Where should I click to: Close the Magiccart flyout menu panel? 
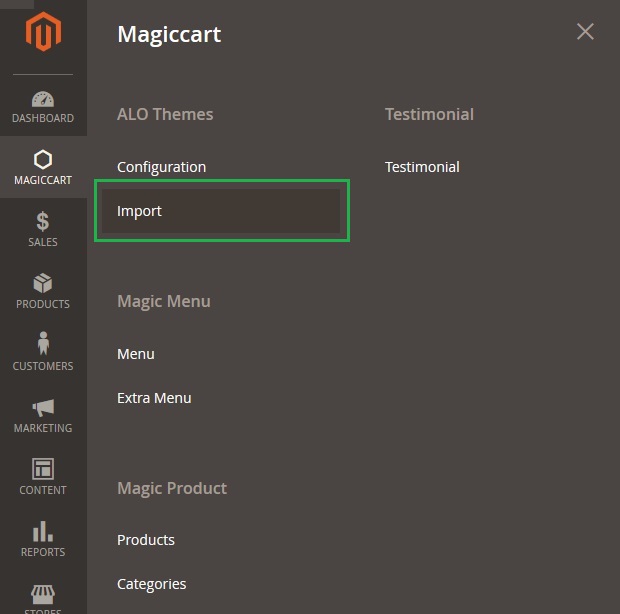click(585, 32)
